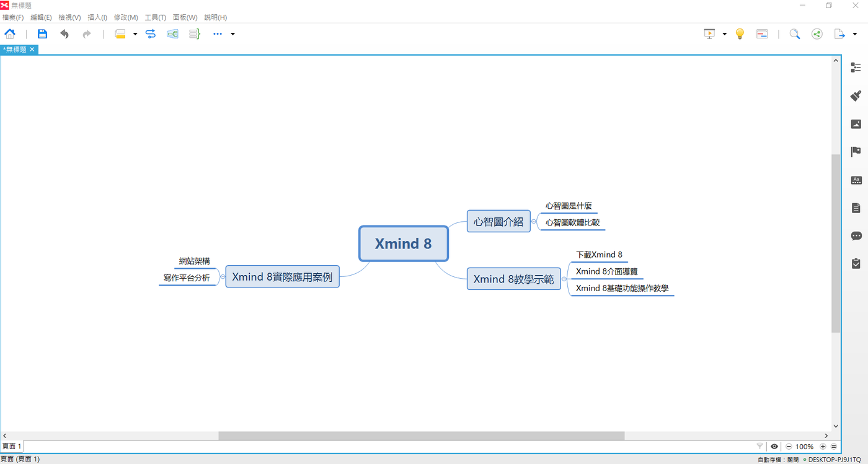Open the three-dots more tools icon
The height and width of the screenshot is (464, 868).
(x=218, y=34)
